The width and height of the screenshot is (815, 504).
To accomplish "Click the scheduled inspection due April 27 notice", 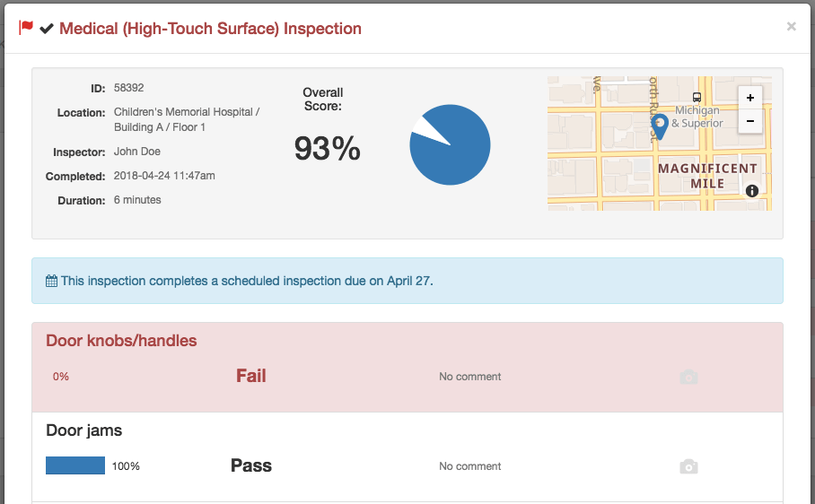I will click(407, 281).
